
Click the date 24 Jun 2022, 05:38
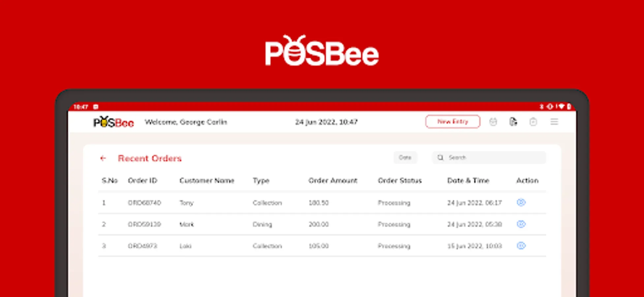475,224
